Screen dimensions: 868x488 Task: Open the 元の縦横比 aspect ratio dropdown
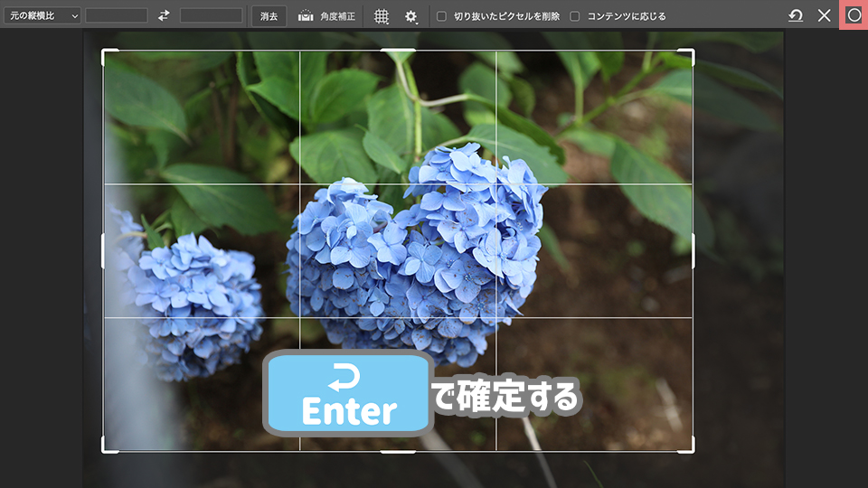pos(42,16)
